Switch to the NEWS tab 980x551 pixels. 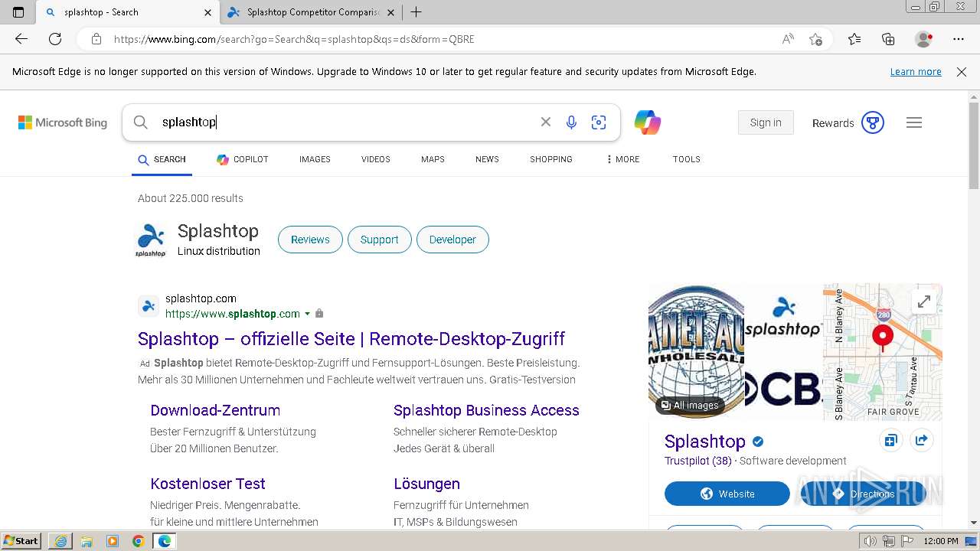click(x=487, y=159)
